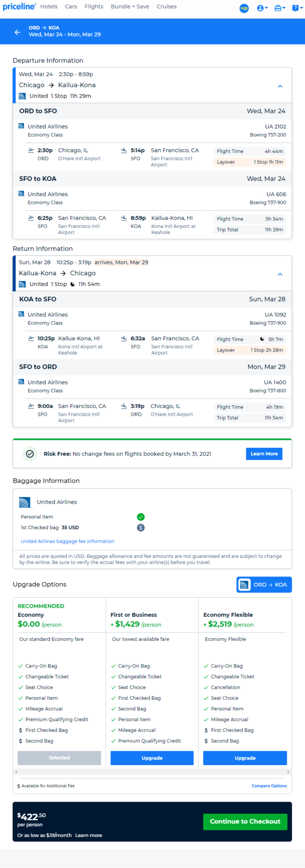Click Premium Qualifying Credit in Economy column
305x868 pixels.
[x=57, y=720]
